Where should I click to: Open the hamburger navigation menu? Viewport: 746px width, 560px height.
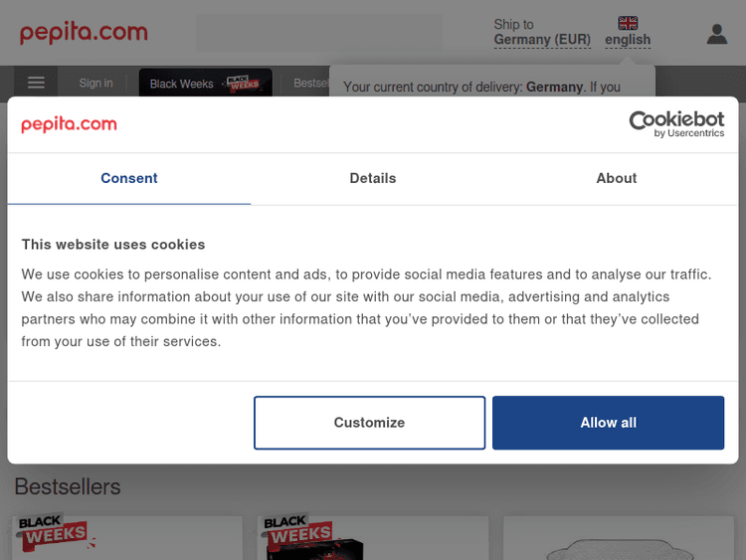36,84
